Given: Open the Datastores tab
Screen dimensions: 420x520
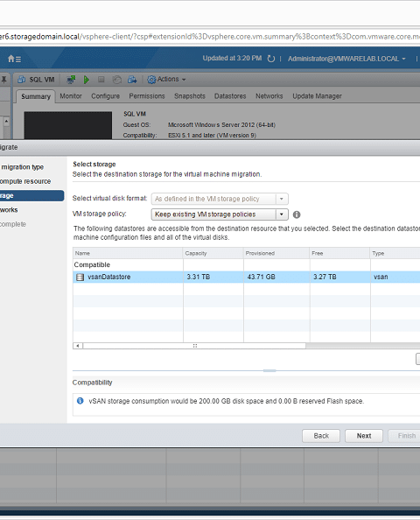Looking at the screenshot, I should pos(230,96).
